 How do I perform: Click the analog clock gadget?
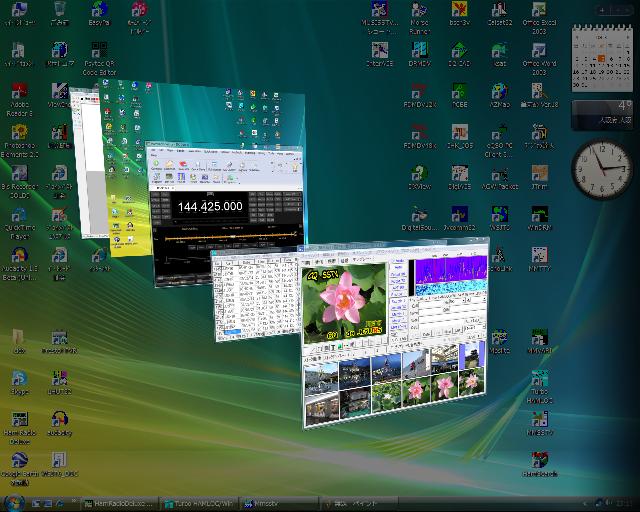(x=602, y=169)
